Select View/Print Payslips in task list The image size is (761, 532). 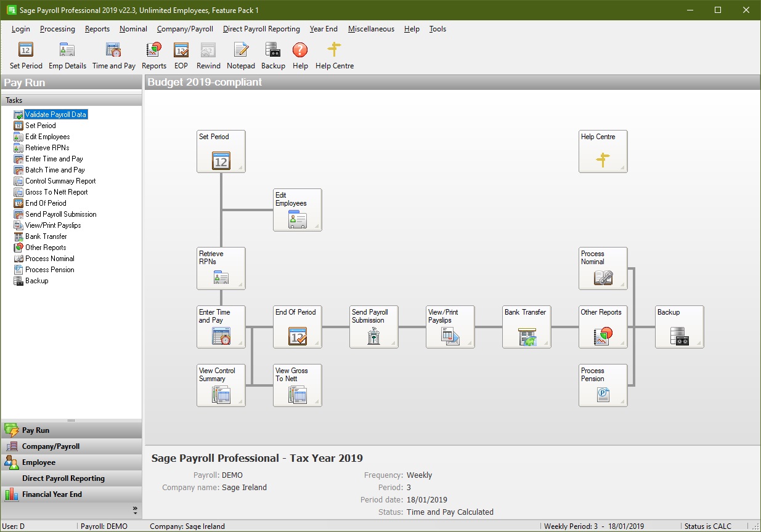click(x=53, y=225)
